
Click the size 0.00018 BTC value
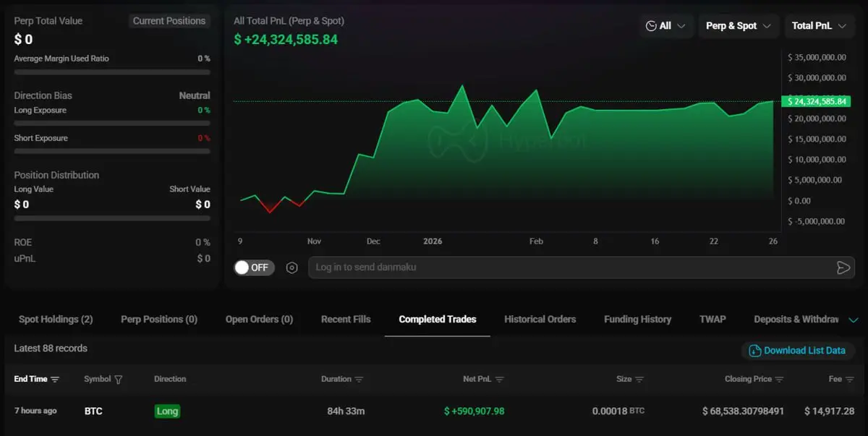[618, 411]
